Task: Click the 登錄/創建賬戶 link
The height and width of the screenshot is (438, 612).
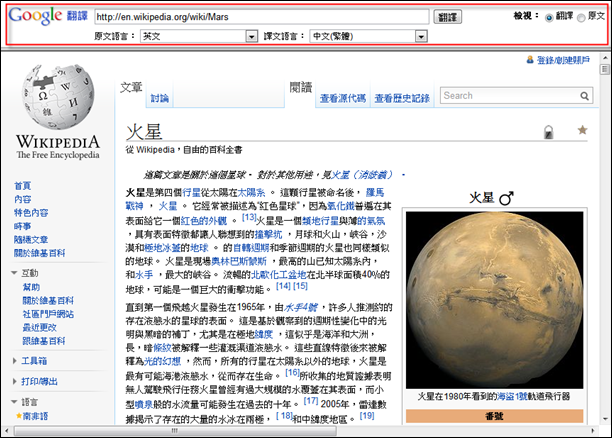Action: [x=563, y=60]
